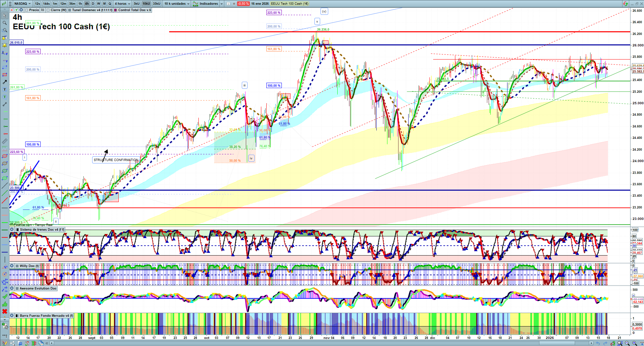Screen dimensions: 644x346
Task: Toggle the grey record dot next to -0,50 %
Action: [234, 4]
